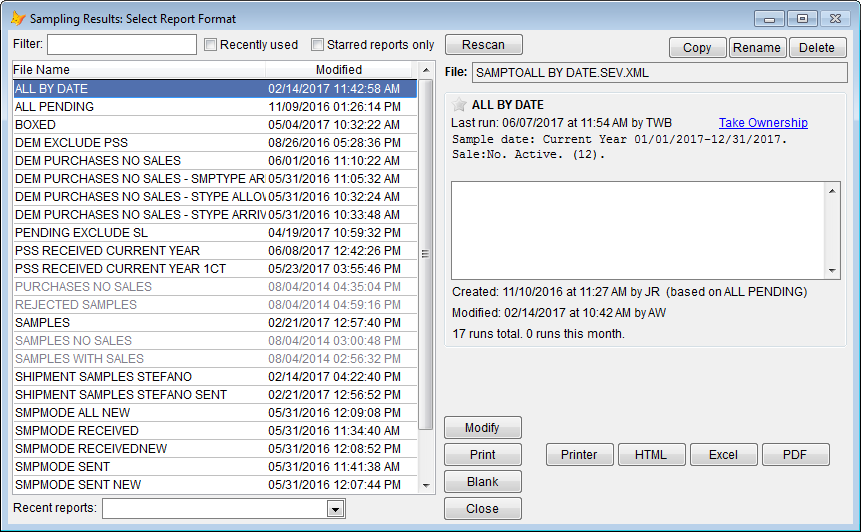This screenshot has height=532, width=861.
Task: Export report as PDF
Action: tap(795, 455)
